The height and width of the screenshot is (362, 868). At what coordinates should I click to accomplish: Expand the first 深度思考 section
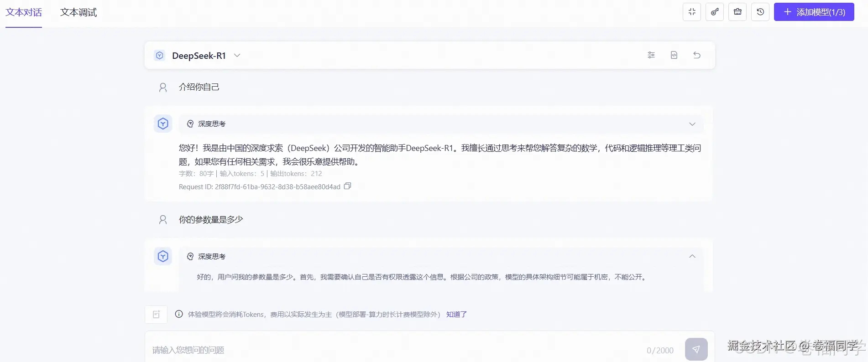click(x=692, y=124)
